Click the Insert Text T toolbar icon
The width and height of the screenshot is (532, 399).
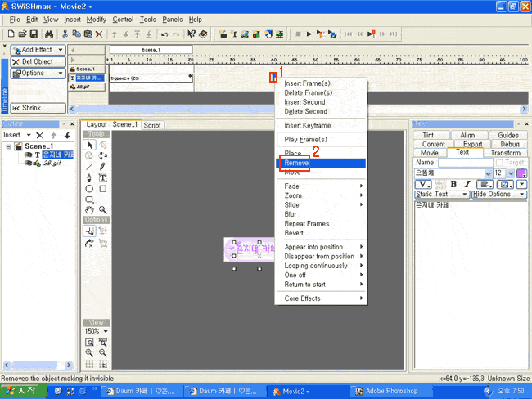(x=234, y=34)
